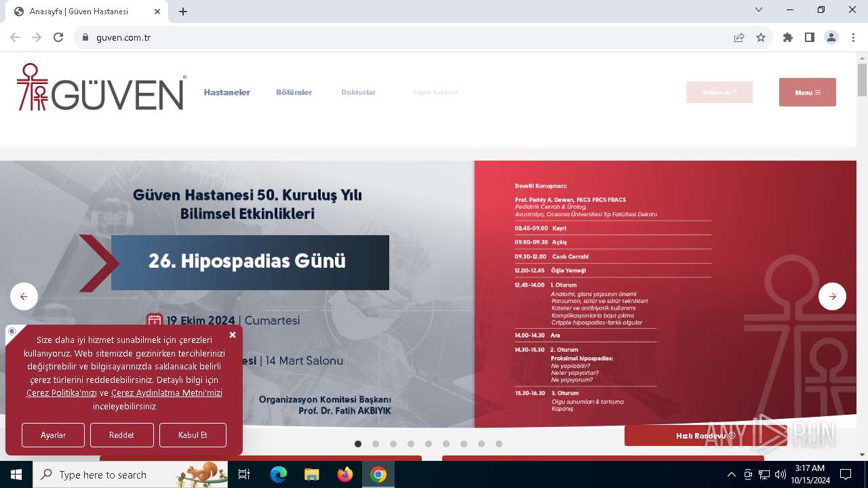This screenshot has width=868, height=488.
Task: Select the fourth carousel dot
Action: point(411,444)
